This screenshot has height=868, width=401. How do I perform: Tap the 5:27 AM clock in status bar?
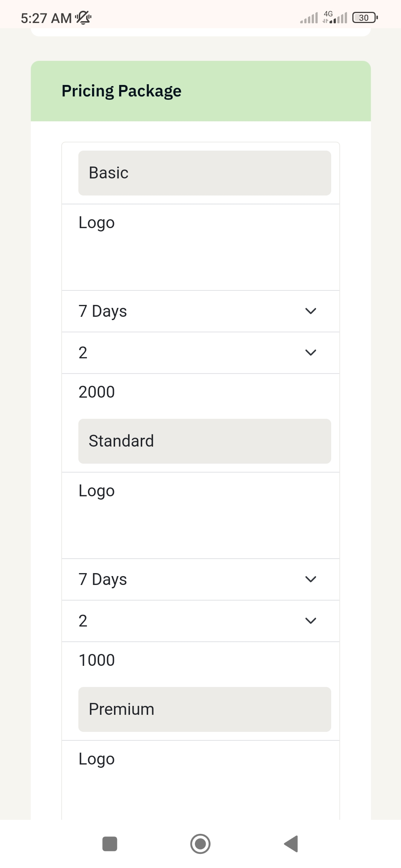[x=46, y=18]
